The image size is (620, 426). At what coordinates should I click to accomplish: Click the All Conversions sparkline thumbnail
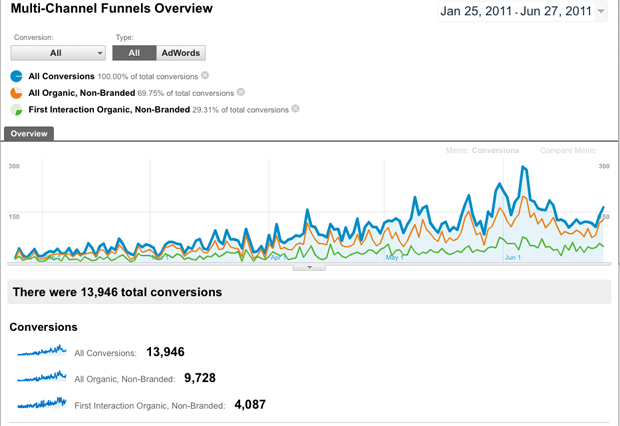[42, 351]
